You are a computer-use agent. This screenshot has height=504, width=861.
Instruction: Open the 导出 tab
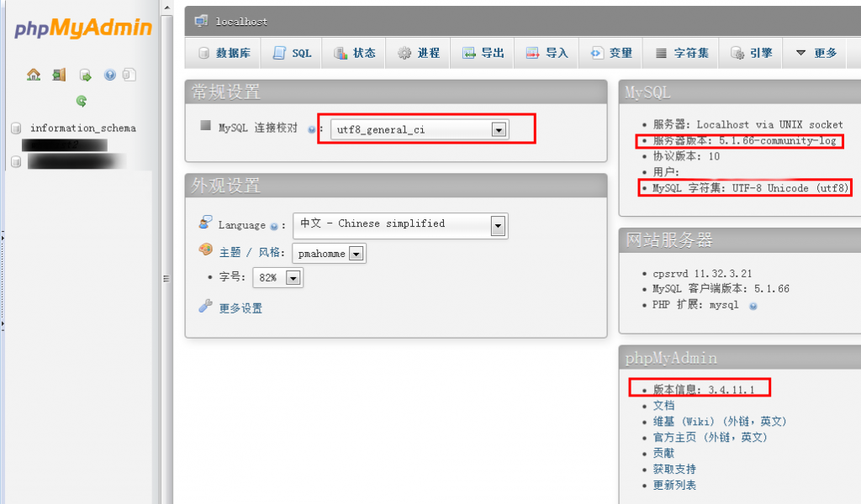pyautogui.click(x=483, y=53)
